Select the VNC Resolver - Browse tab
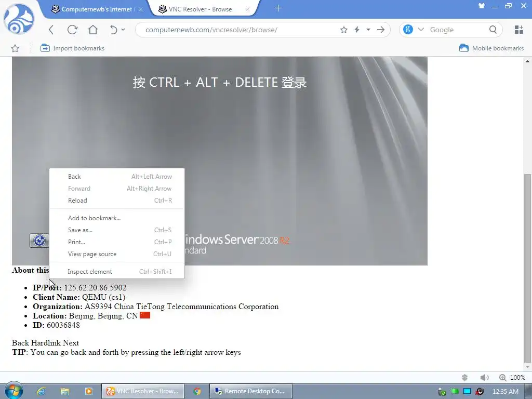The width and height of the screenshot is (532, 399). [x=200, y=9]
